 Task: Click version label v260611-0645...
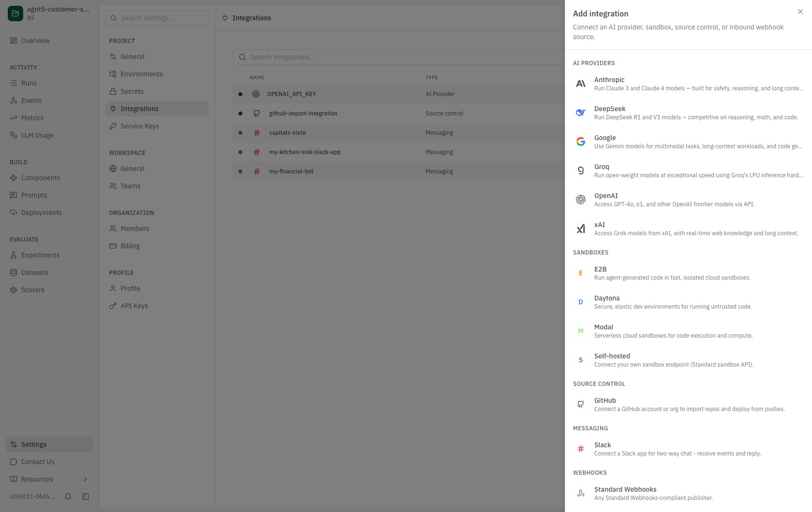click(32, 497)
